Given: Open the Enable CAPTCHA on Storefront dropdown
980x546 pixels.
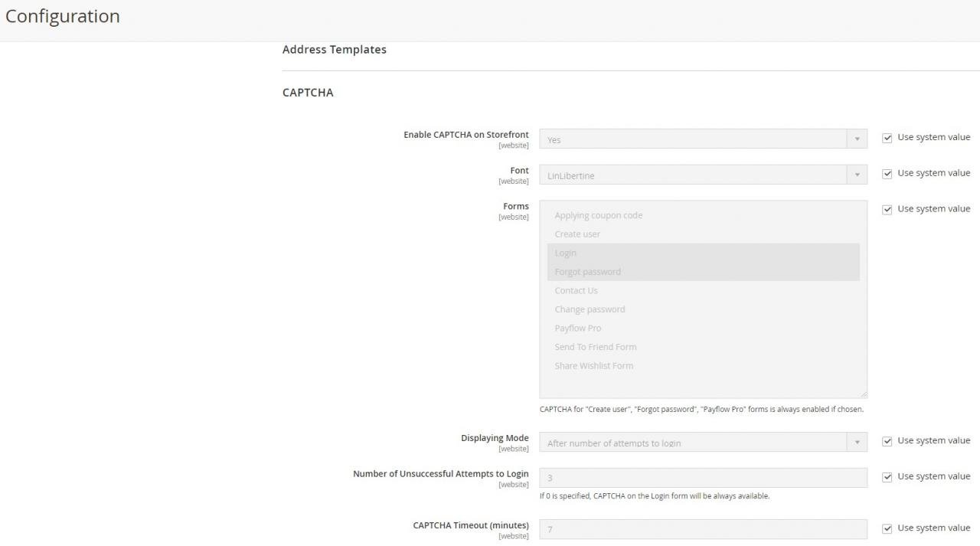Looking at the screenshot, I should (703, 139).
